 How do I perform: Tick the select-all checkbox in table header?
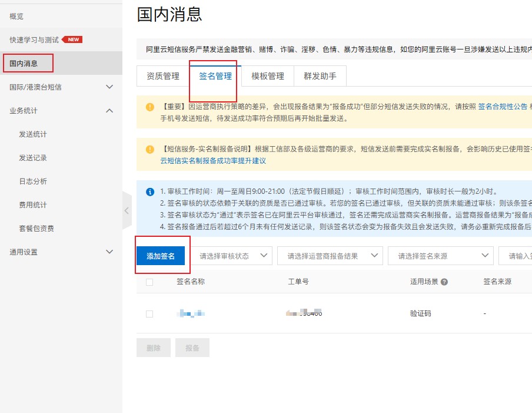pyautogui.click(x=149, y=282)
